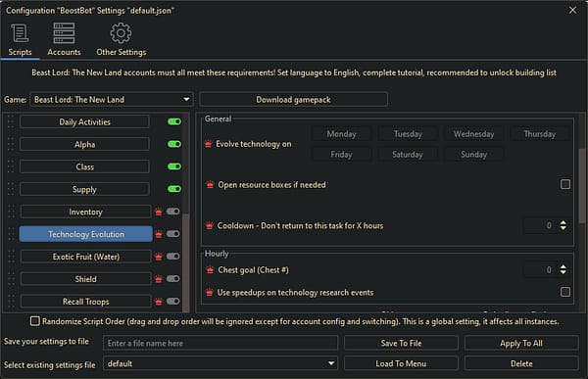Click the Download gamepack button
Screen dimensions: 588x379
pyautogui.click(x=293, y=99)
